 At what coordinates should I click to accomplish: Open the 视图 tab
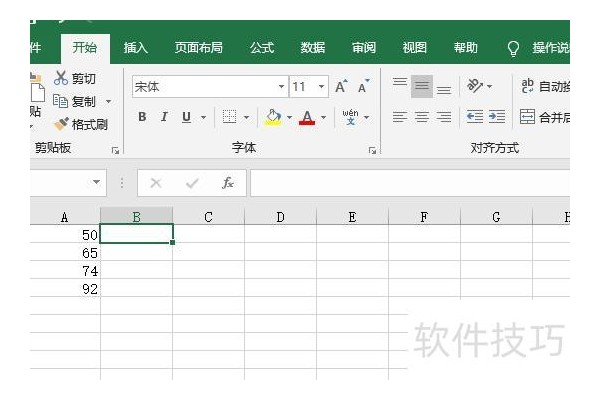(x=414, y=48)
